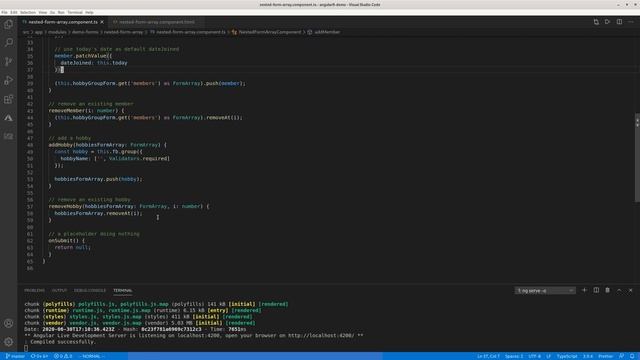Open the Run menu
The width and height of the screenshot is (640, 360).
click(61, 12)
